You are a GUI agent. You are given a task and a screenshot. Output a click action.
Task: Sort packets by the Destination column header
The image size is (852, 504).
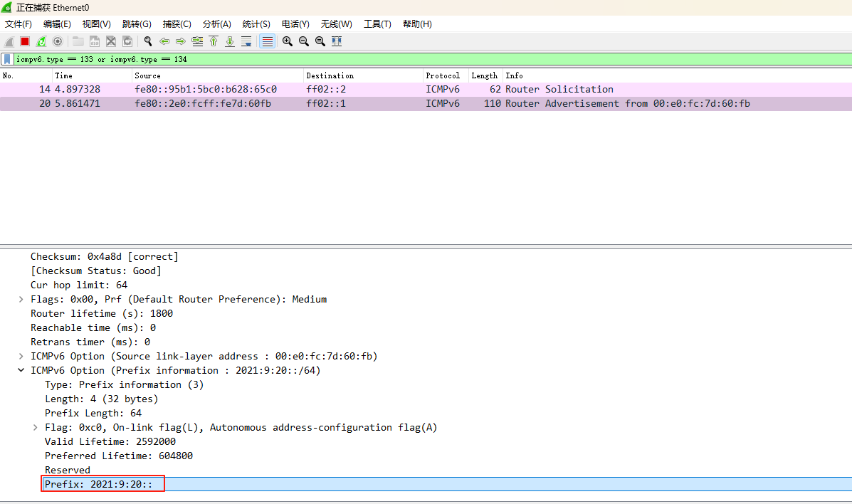(x=363, y=75)
